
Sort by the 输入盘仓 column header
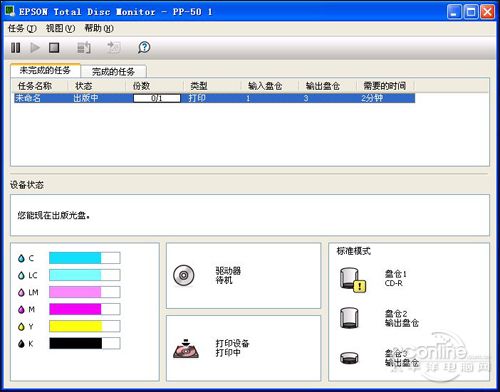coord(269,86)
